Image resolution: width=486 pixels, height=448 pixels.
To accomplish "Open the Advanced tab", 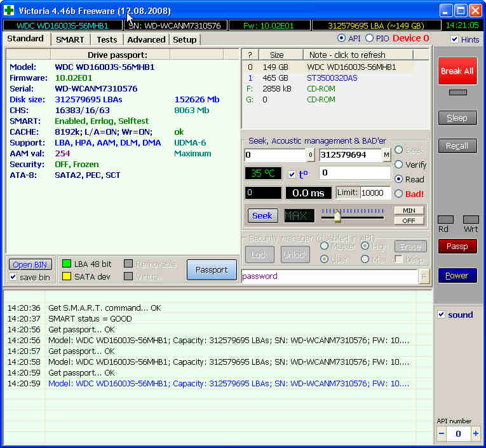I will pyautogui.click(x=146, y=39).
